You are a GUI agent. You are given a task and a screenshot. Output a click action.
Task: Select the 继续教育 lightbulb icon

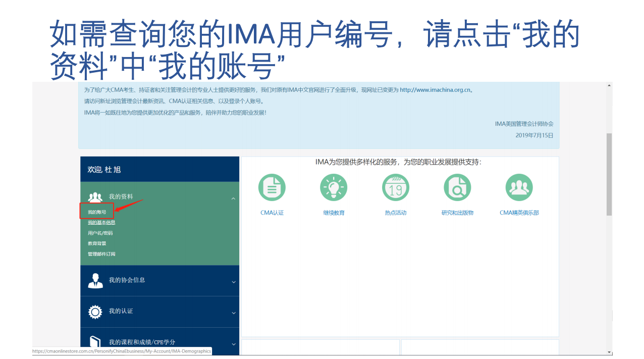click(x=334, y=187)
